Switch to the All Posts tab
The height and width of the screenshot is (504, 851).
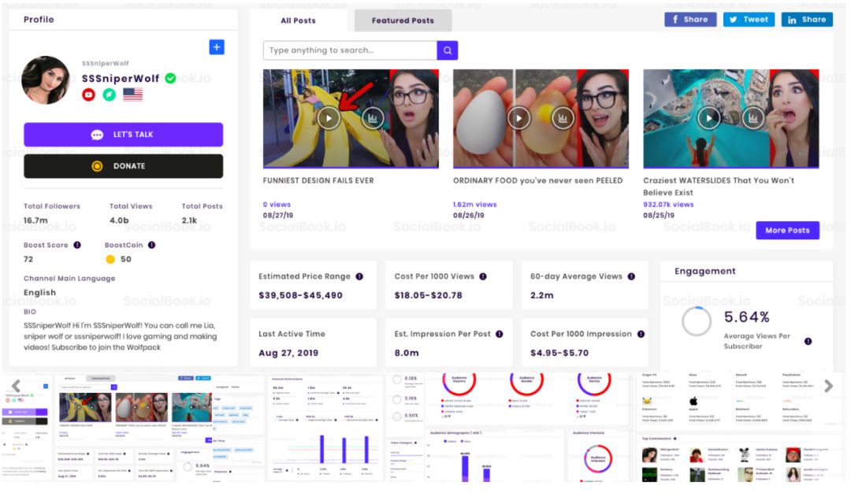click(298, 20)
